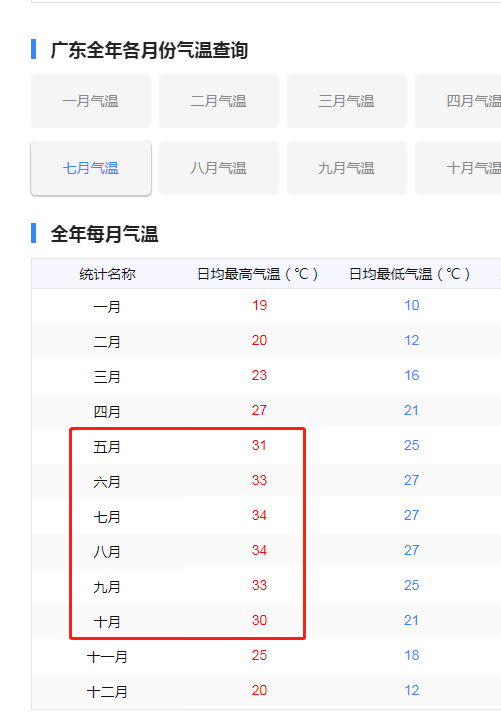This screenshot has height=715, width=501.
Task: Click the 八月气温 button
Action: point(219,168)
